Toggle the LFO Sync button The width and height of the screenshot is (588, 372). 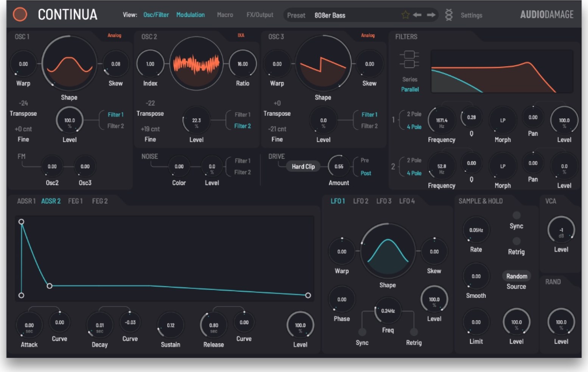click(x=362, y=332)
